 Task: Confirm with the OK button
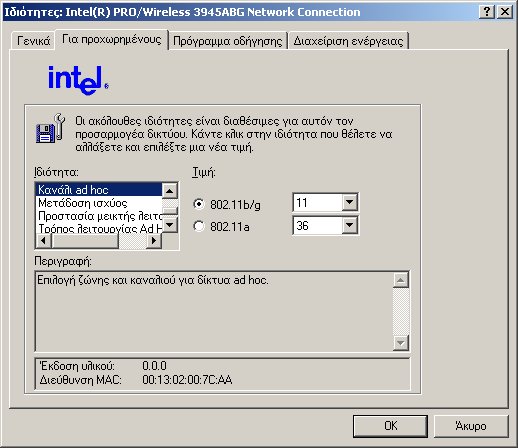coord(390,426)
